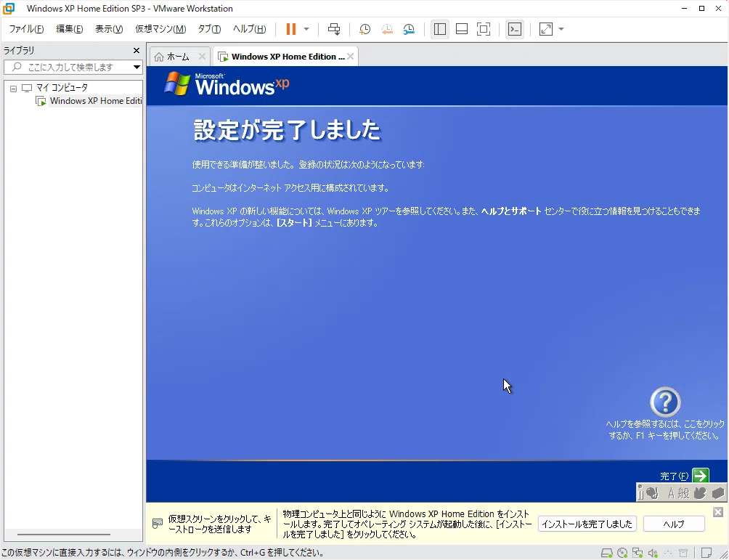Open the ヘルプ(H) menu

click(249, 29)
